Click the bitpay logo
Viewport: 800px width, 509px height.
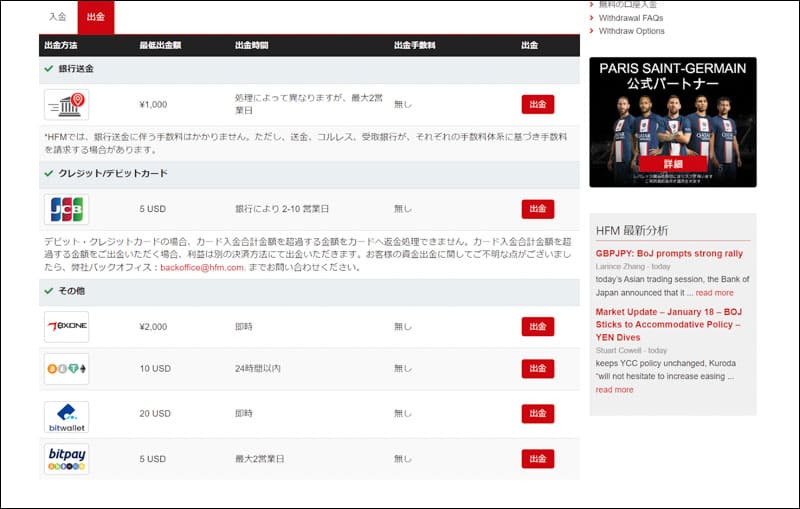point(66,458)
